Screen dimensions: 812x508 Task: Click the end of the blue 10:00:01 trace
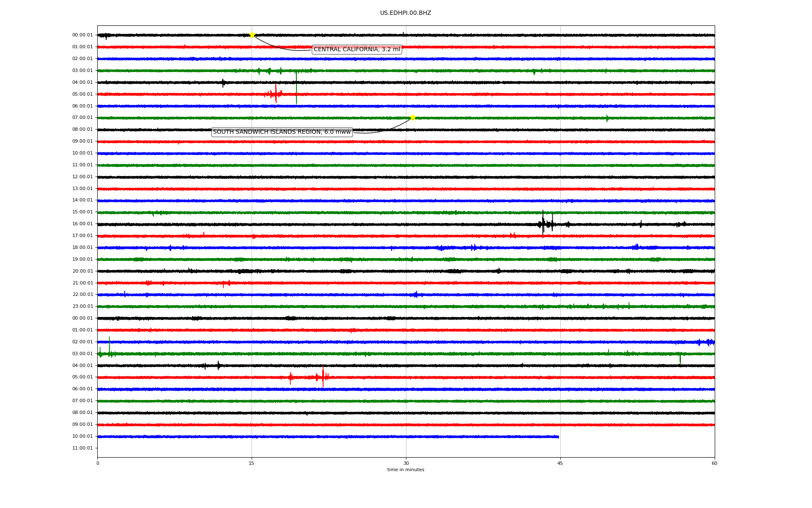tap(558, 436)
